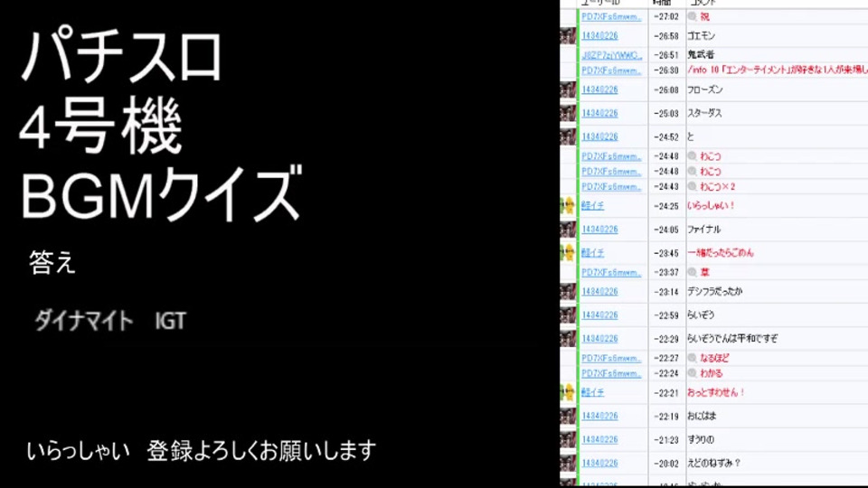Click the speech icon beside わかる

coord(692,373)
